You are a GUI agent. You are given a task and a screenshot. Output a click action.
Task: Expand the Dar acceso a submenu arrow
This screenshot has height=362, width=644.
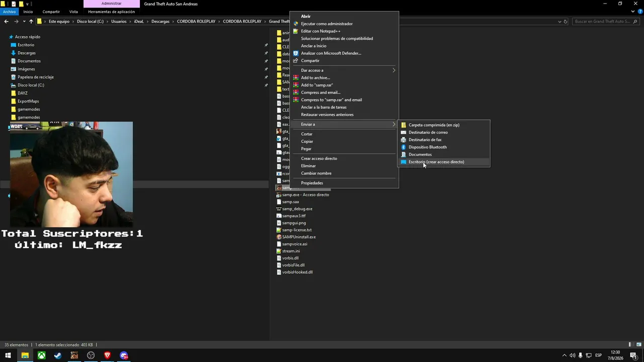[394, 70]
